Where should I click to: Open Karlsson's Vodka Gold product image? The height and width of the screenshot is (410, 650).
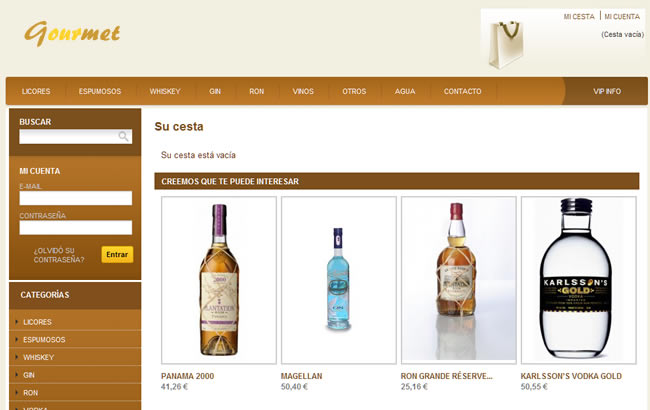click(578, 280)
